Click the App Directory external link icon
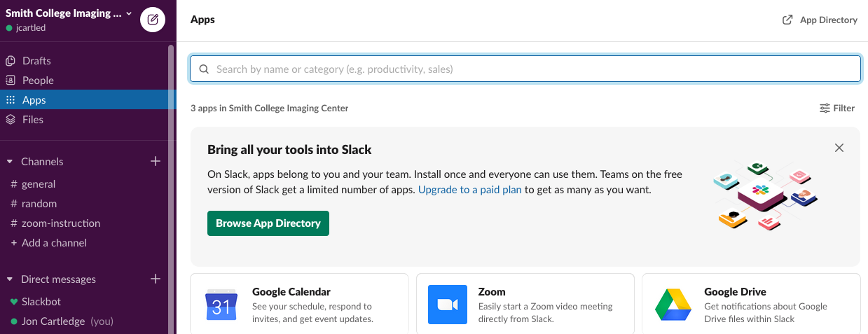The width and height of the screenshot is (868, 334). pos(787,20)
